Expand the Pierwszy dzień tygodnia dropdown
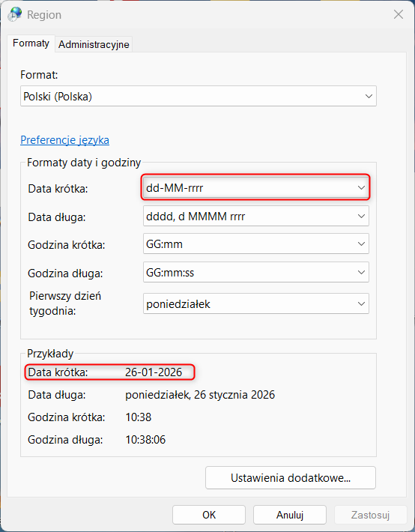 coord(256,303)
